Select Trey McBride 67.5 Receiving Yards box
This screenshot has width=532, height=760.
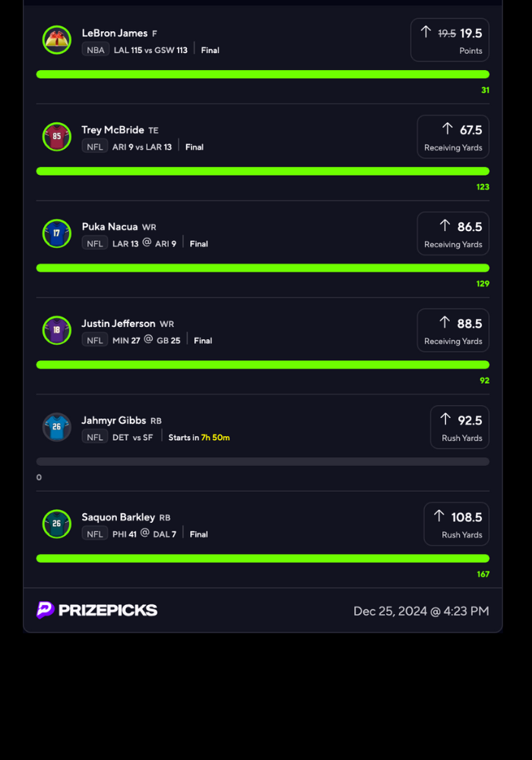[452, 137]
